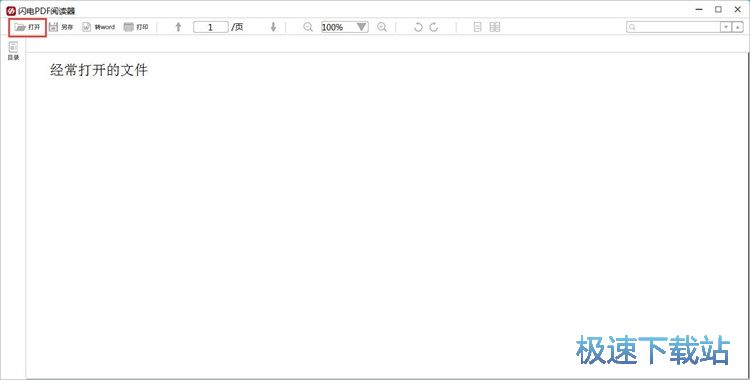Expand the 100% zoom level dropdown
This screenshot has width=750, height=380.
point(362,27)
